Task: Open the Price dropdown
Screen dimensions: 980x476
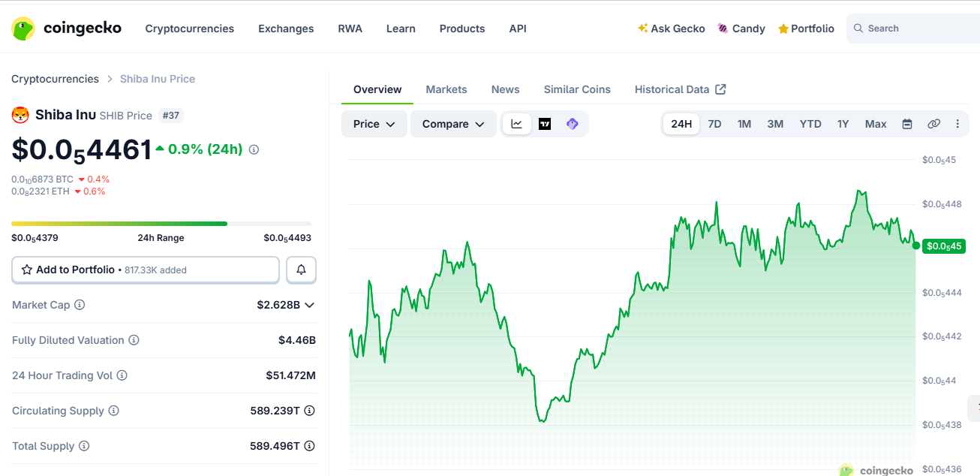Action: click(x=374, y=124)
